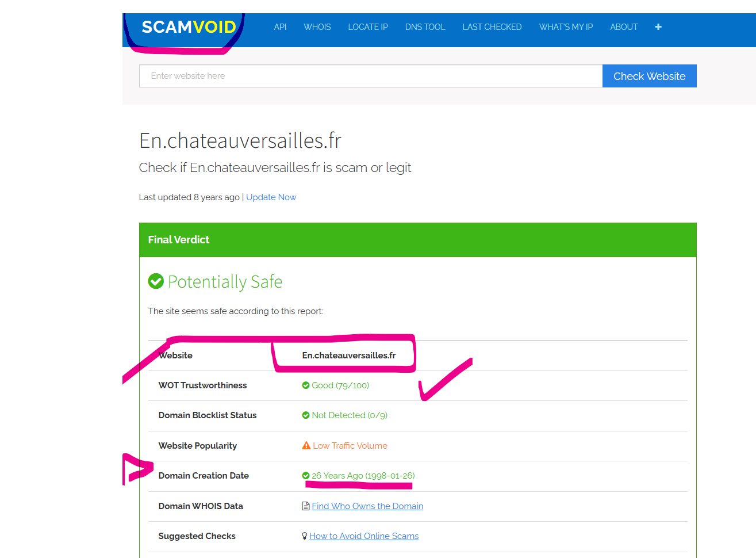Focus the Enter website here field
Screen dimensions: 756x558
click(370, 76)
